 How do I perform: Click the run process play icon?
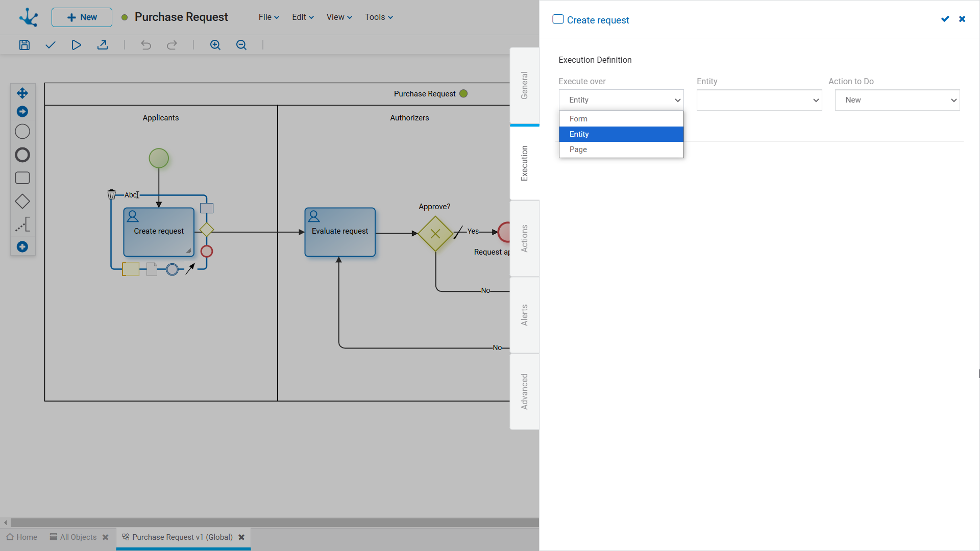76,45
